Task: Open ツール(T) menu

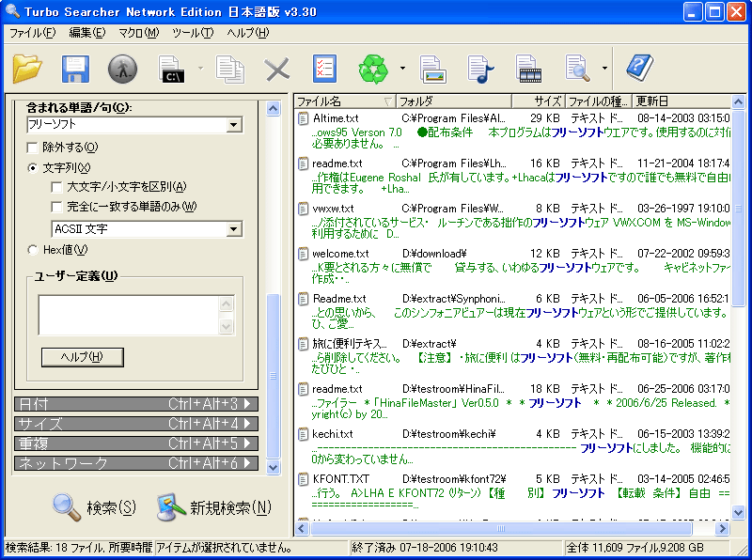Action: (193, 33)
